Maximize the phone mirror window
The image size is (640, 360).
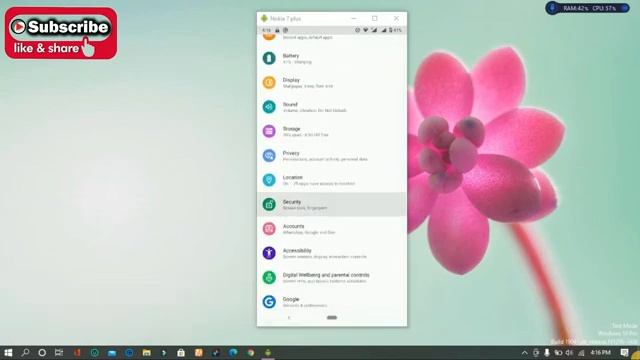[375, 18]
